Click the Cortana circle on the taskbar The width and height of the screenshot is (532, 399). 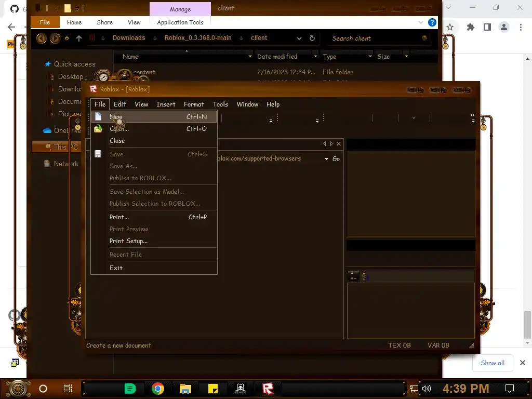[x=43, y=389]
